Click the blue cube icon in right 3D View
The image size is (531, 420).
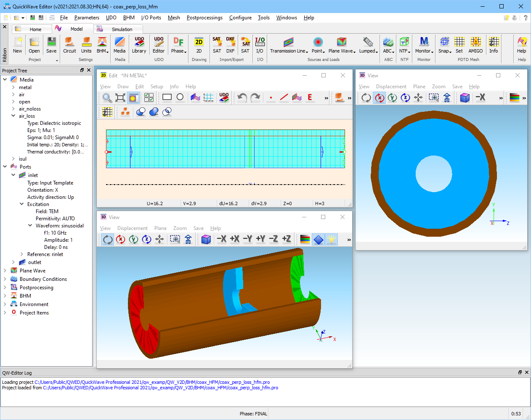click(465, 98)
